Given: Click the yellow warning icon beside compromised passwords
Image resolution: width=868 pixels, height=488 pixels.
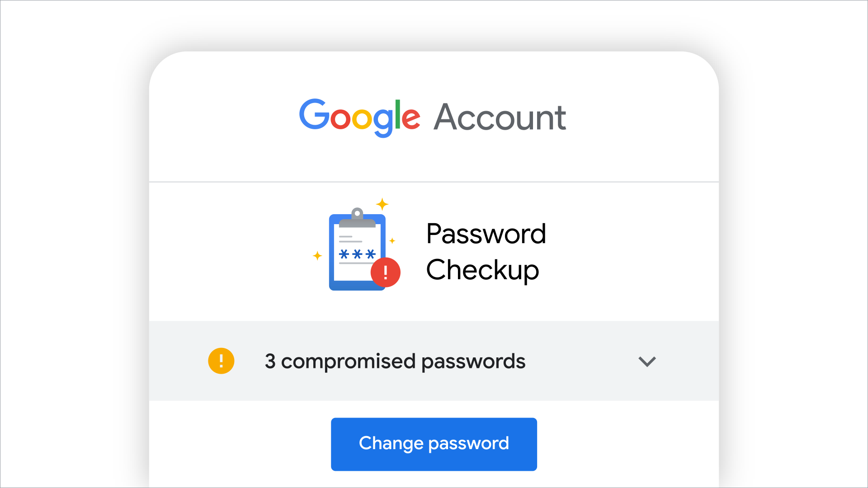Looking at the screenshot, I should point(221,361).
